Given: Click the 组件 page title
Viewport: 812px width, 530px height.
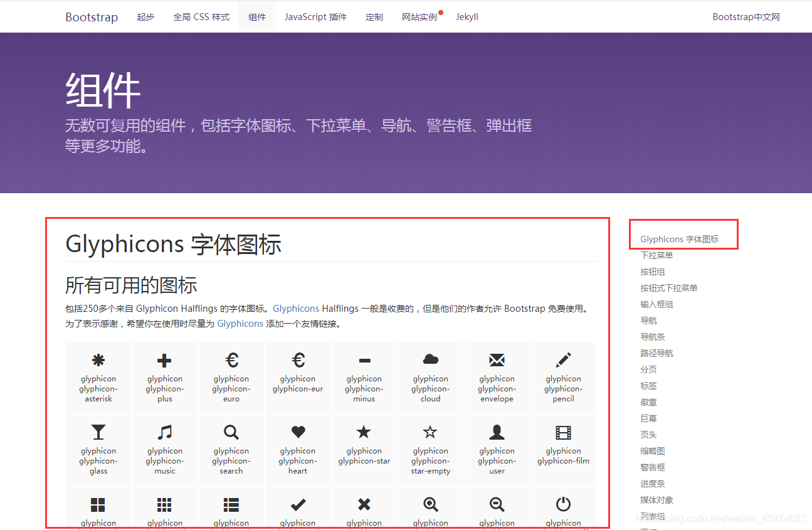Looking at the screenshot, I should pyautogui.click(x=103, y=91).
